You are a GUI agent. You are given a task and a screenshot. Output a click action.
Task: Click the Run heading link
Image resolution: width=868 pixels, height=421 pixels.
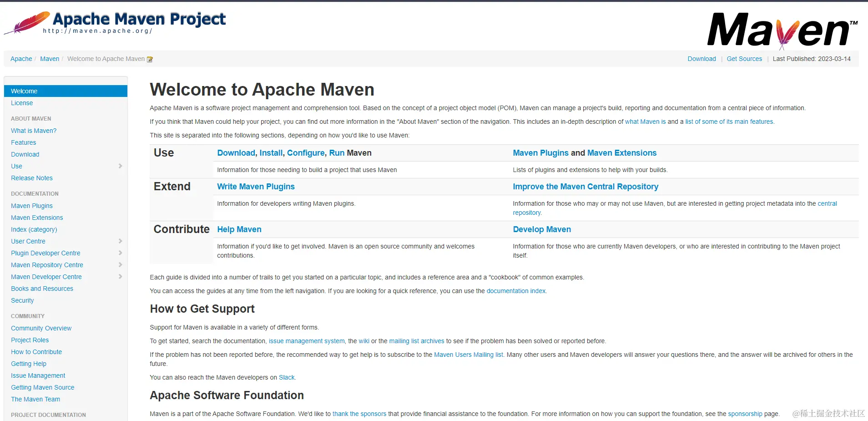[x=337, y=153]
